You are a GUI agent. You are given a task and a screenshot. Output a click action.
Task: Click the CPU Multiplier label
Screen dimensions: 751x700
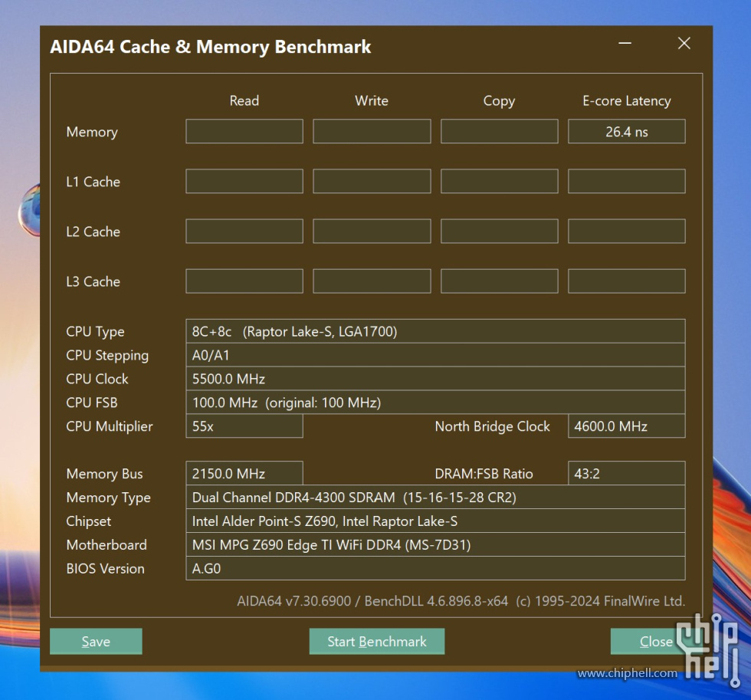[x=109, y=426]
